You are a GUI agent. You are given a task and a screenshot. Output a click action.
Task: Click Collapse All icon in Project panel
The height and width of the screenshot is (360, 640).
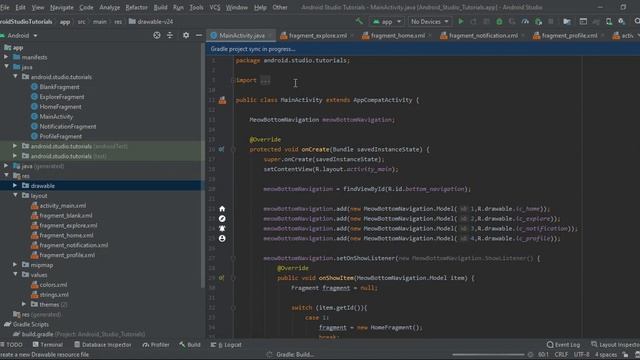pyautogui.click(x=170, y=36)
